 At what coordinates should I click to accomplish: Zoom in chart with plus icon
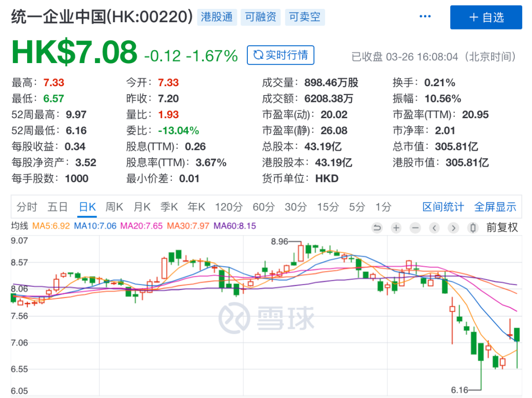(x=396, y=228)
